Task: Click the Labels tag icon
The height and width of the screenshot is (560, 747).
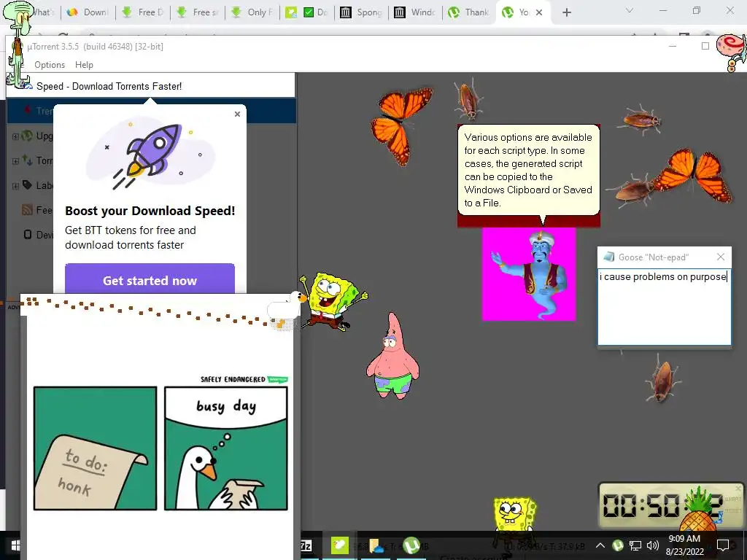Action: click(27, 184)
